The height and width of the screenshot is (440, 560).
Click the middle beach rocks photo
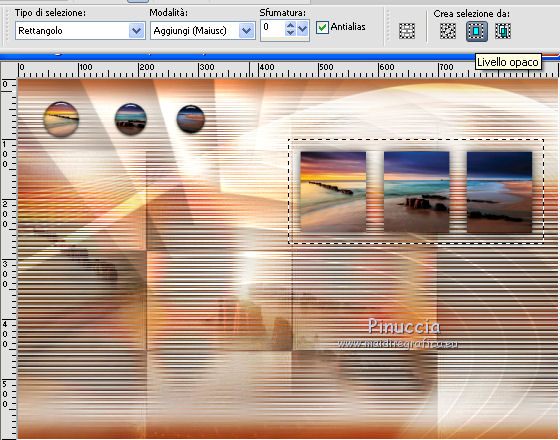pyautogui.click(x=416, y=192)
